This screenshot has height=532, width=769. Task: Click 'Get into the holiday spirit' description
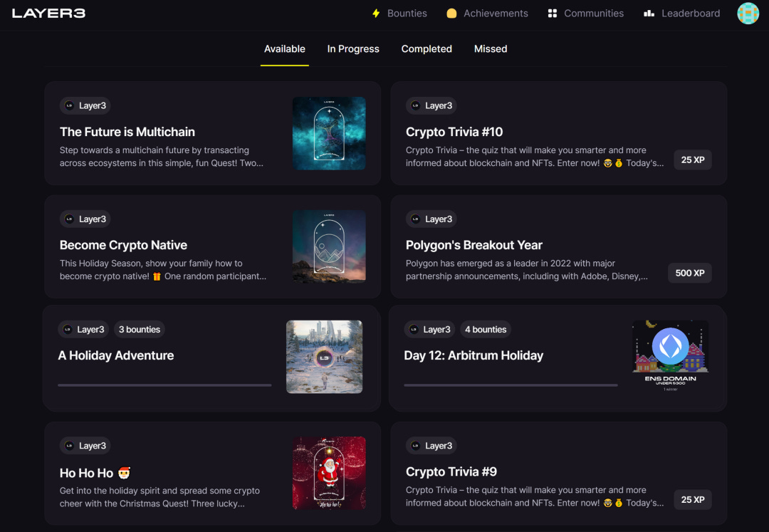click(x=160, y=496)
